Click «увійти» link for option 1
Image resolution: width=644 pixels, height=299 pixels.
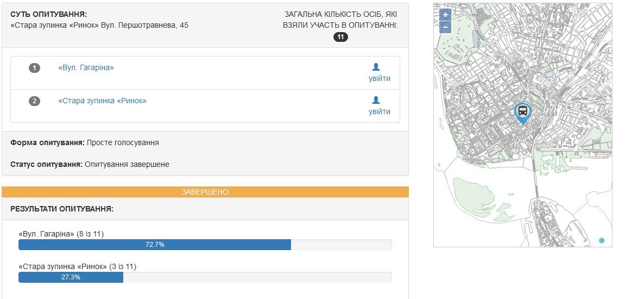pyautogui.click(x=379, y=78)
